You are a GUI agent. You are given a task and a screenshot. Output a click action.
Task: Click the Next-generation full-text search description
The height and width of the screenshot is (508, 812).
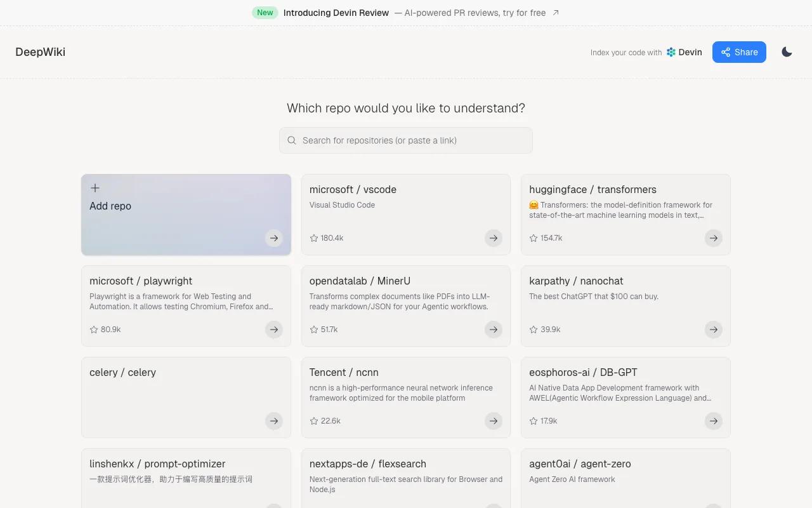(x=406, y=485)
